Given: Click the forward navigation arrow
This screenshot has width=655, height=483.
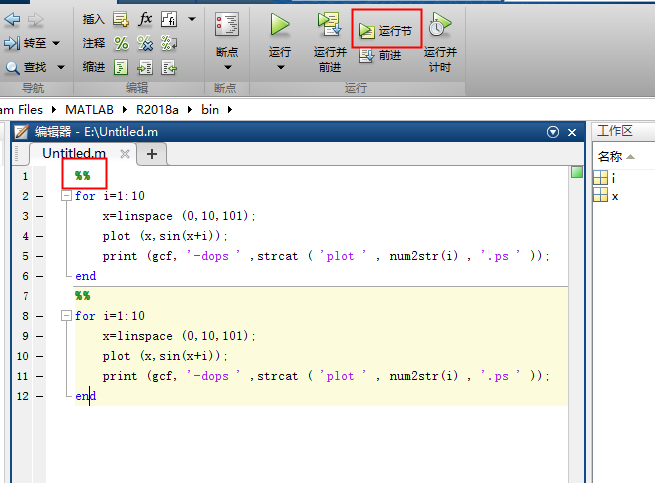Looking at the screenshot, I should [36, 19].
